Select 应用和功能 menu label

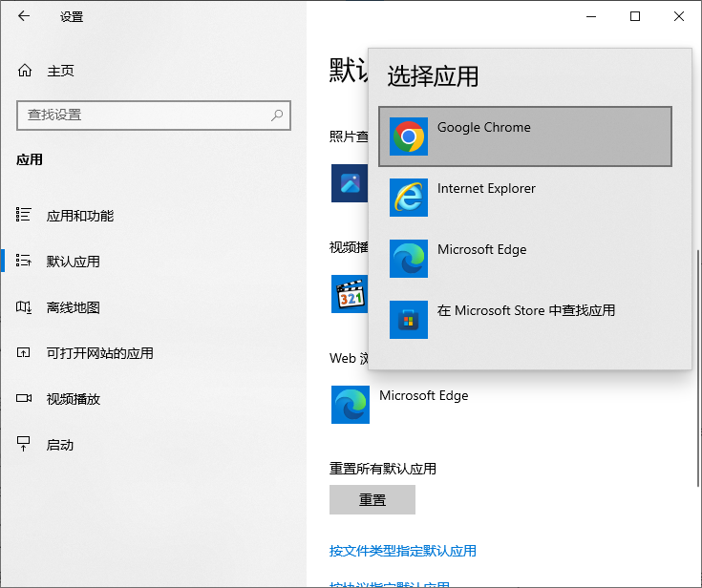pos(80,216)
